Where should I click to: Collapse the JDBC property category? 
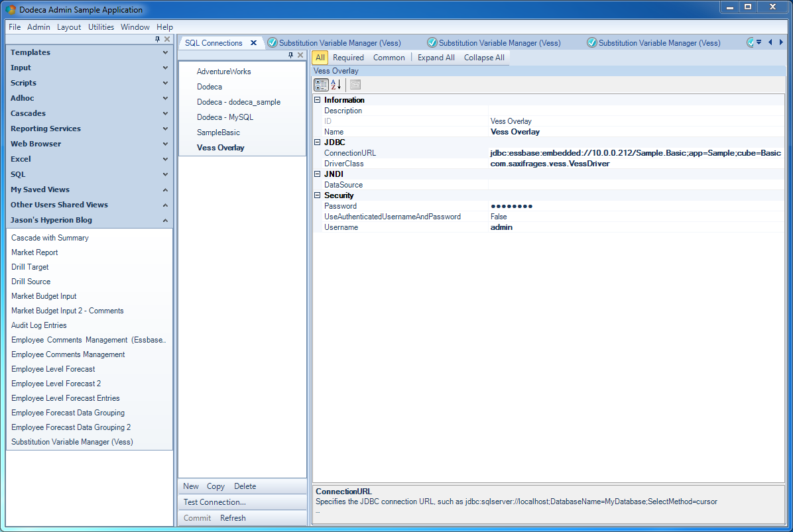point(318,142)
